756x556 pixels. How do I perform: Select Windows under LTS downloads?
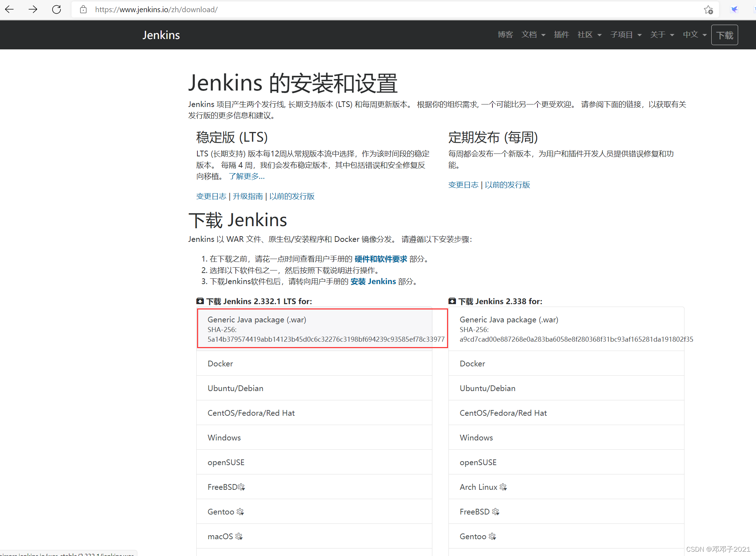click(314, 437)
